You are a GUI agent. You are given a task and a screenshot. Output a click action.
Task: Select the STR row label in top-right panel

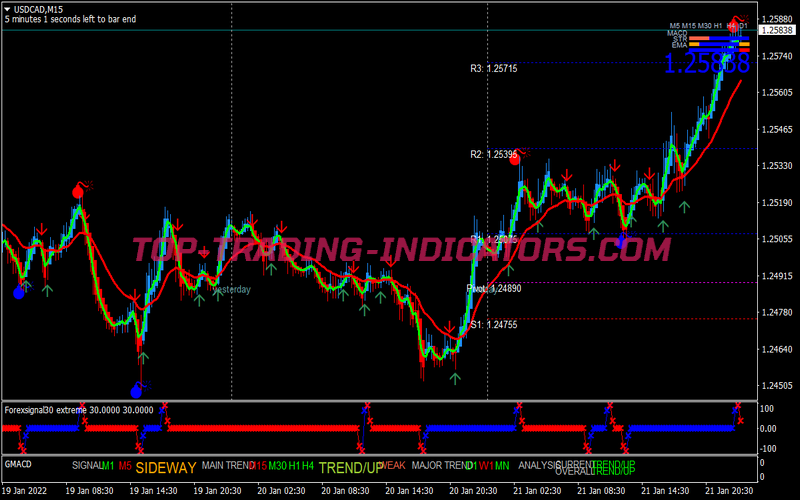680,39
